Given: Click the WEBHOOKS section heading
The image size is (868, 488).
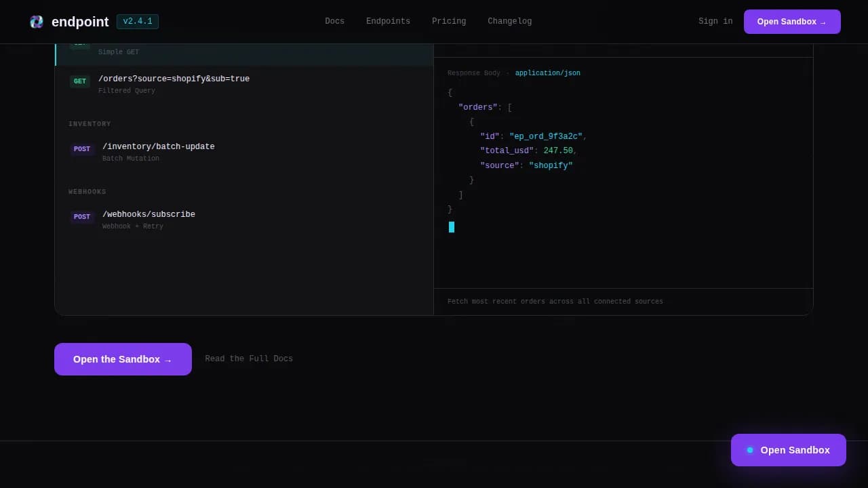Looking at the screenshot, I should tap(87, 192).
